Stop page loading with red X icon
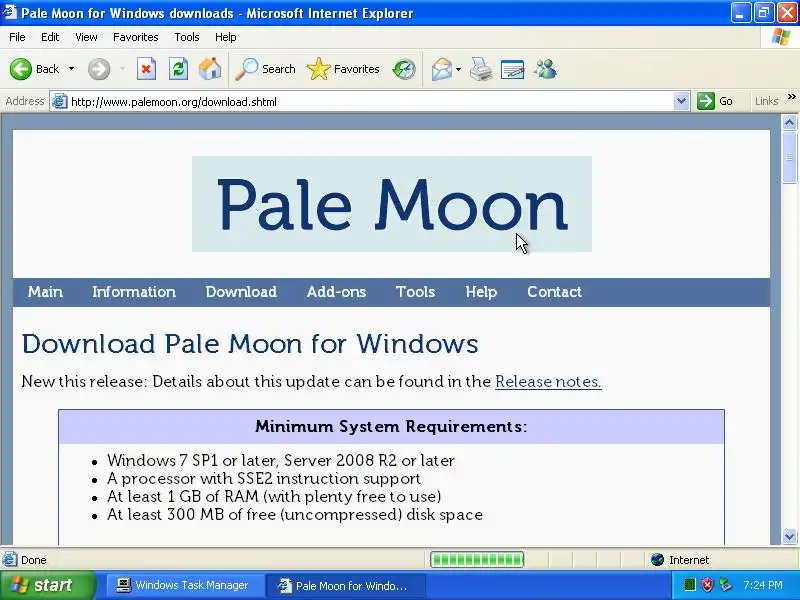Viewport: 800px width, 600px height. pos(146,69)
